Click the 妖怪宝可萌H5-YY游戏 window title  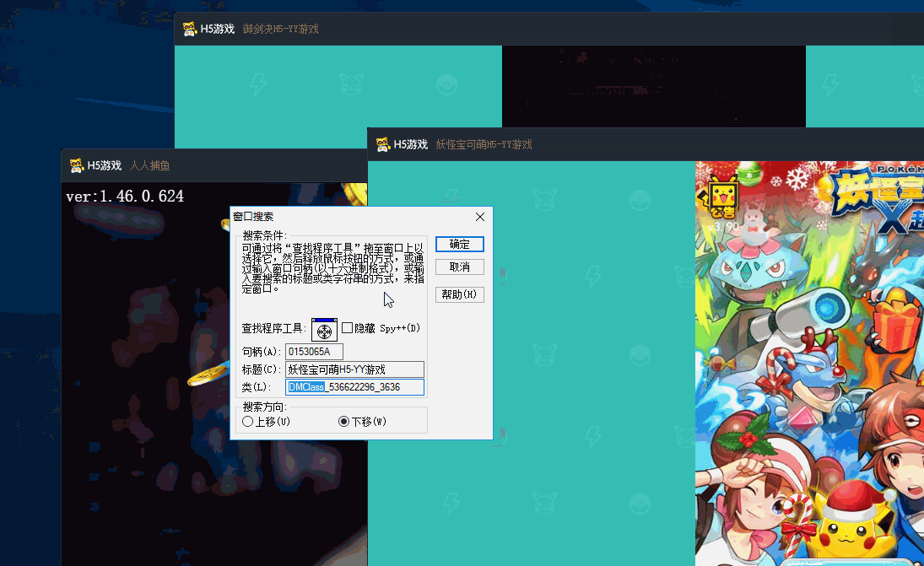click(484, 144)
